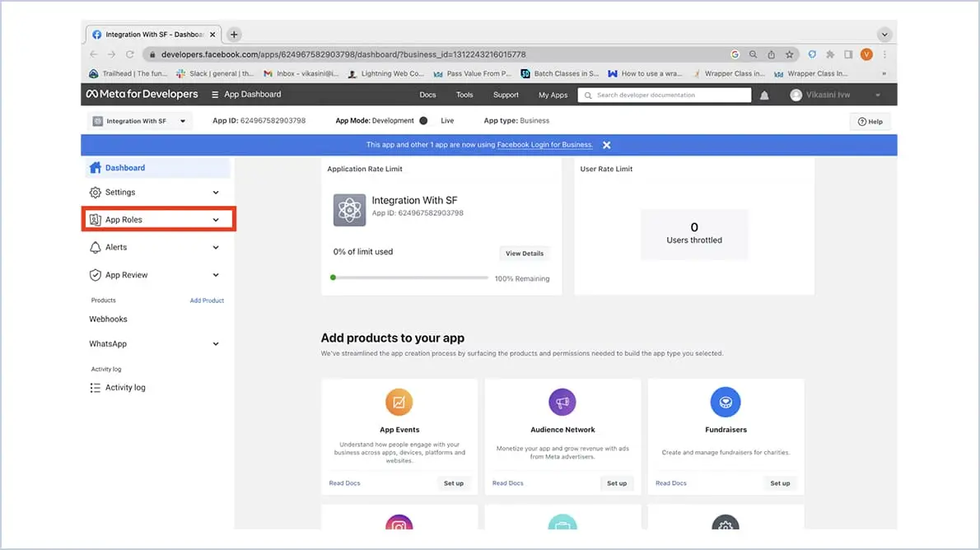Click the Activity log list icon

point(95,388)
